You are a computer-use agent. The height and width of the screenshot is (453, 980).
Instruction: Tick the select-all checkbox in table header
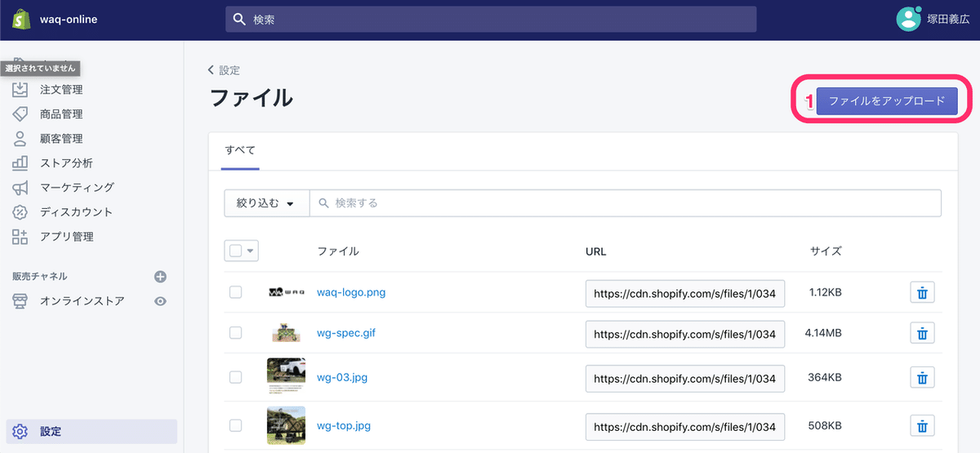(x=235, y=251)
